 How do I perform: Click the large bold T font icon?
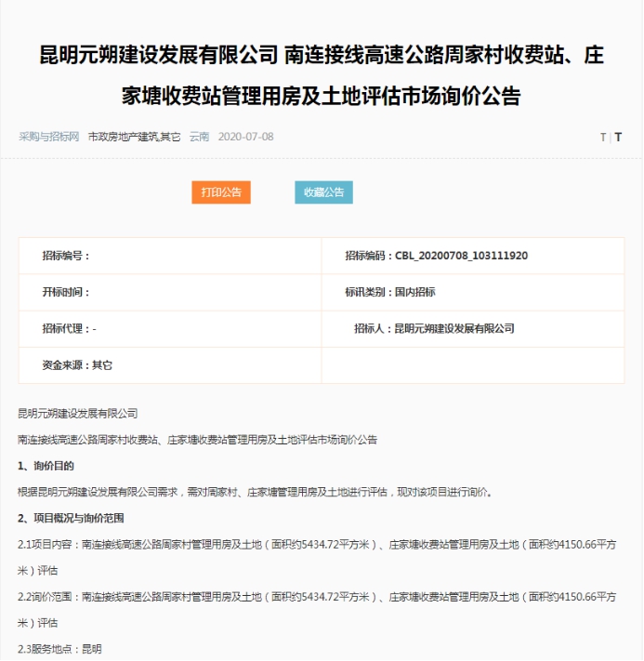(x=618, y=138)
